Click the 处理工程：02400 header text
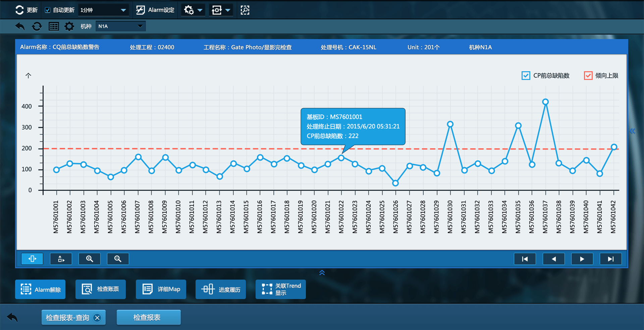Image resolution: width=644 pixels, height=330 pixels. tap(152, 47)
